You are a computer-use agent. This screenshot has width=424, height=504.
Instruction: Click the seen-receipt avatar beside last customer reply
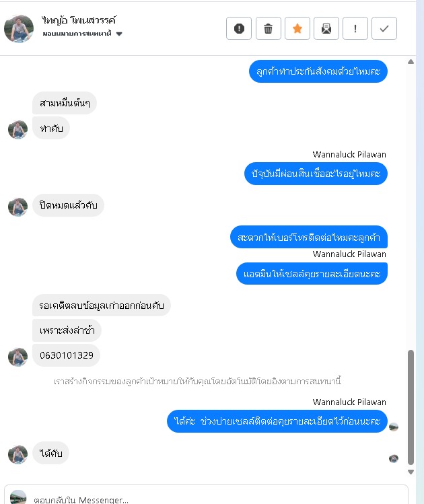pos(394,458)
